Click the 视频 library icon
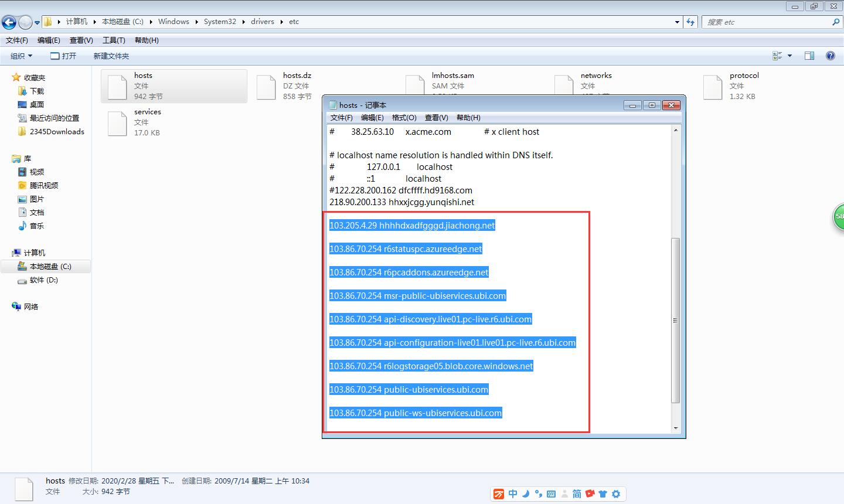 point(22,172)
